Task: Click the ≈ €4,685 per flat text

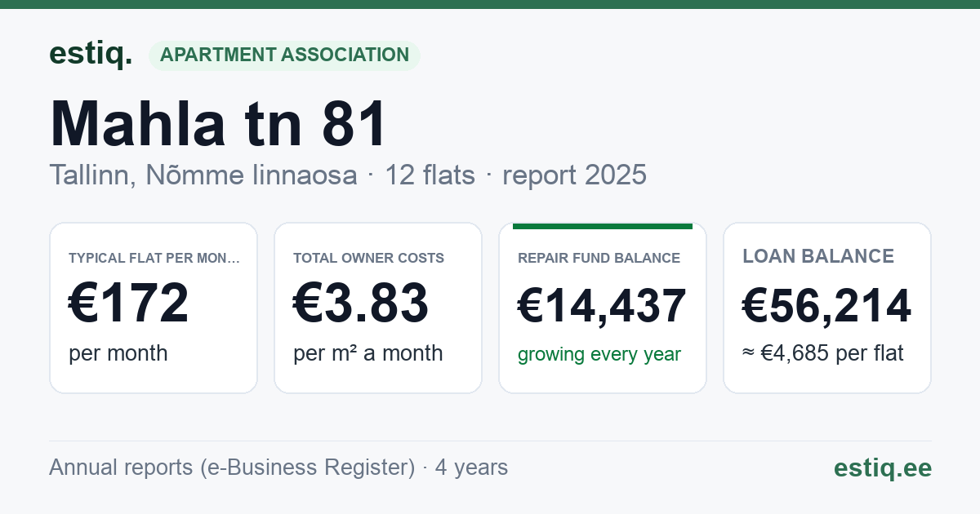Action: 823,353
